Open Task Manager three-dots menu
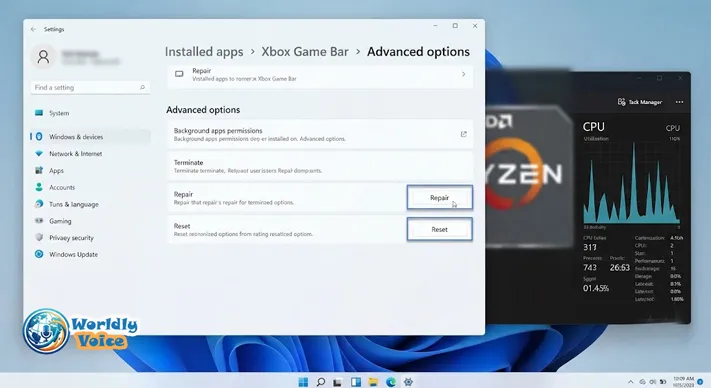This screenshot has height=388, width=711. pos(679,102)
